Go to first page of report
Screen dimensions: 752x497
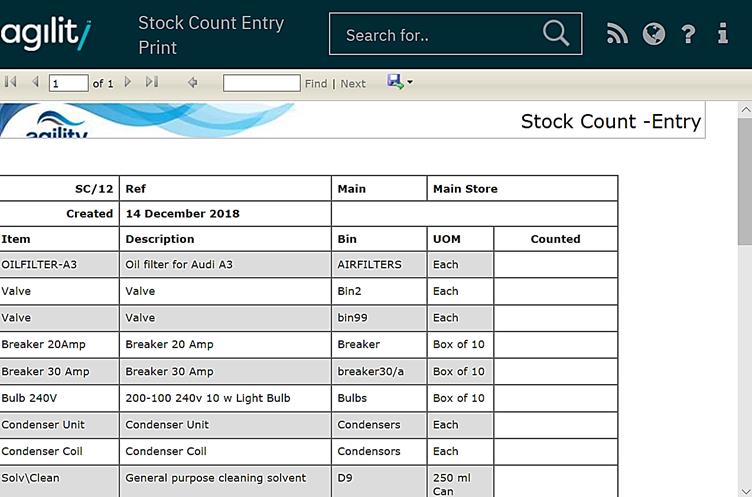click(11, 83)
